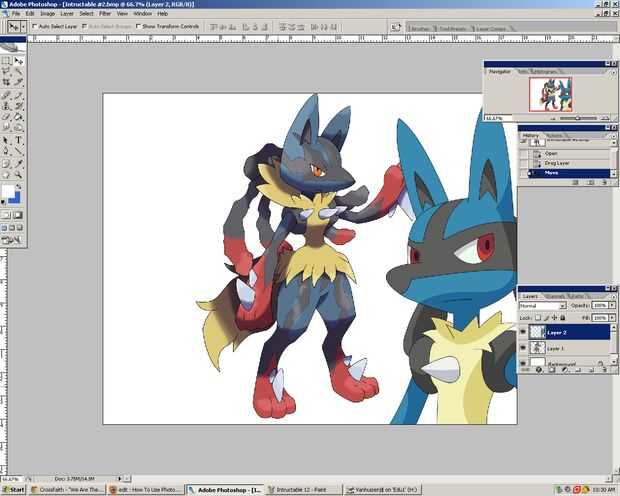This screenshot has width=620, height=496.
Task: Select the Clone Stamp tool
Action: tap(6, 106)
